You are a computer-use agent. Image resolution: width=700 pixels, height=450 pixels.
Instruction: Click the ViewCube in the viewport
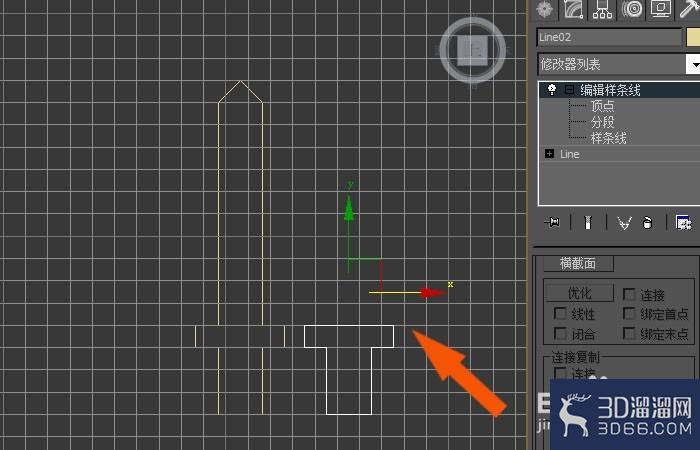click(x=473, y=50)
